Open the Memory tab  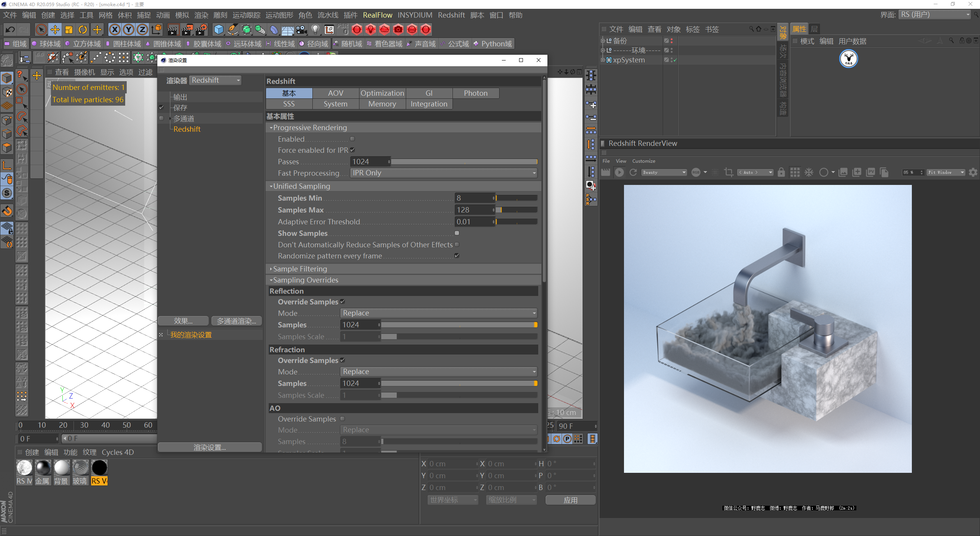(382, 104)
